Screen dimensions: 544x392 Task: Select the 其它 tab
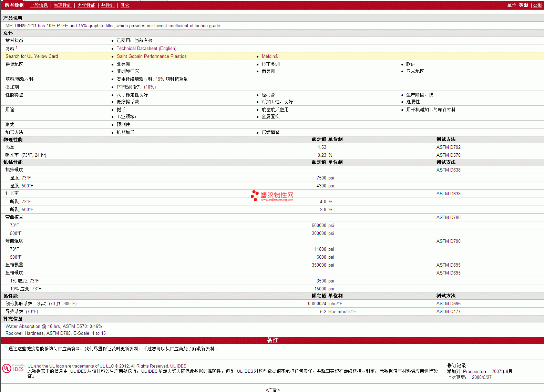[x=125, y=6]
